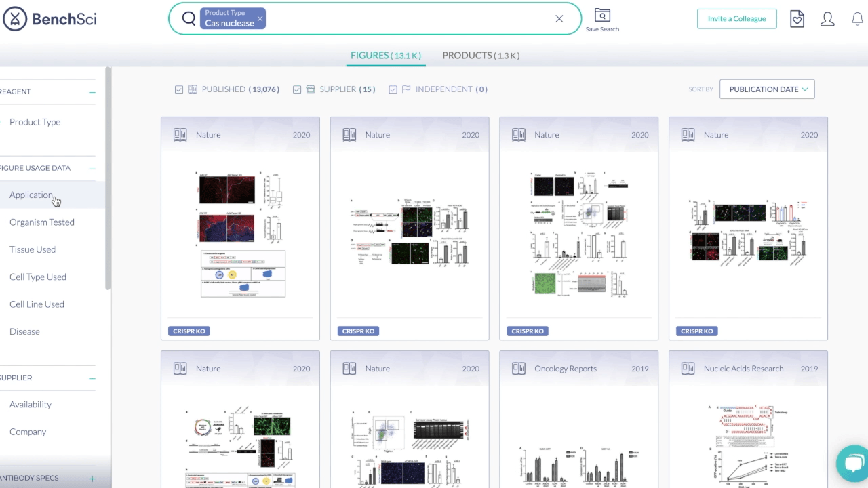The height and width of the screenshot is (488, 868).
Task: Switch to the Products tab
Action: point(481,56)
